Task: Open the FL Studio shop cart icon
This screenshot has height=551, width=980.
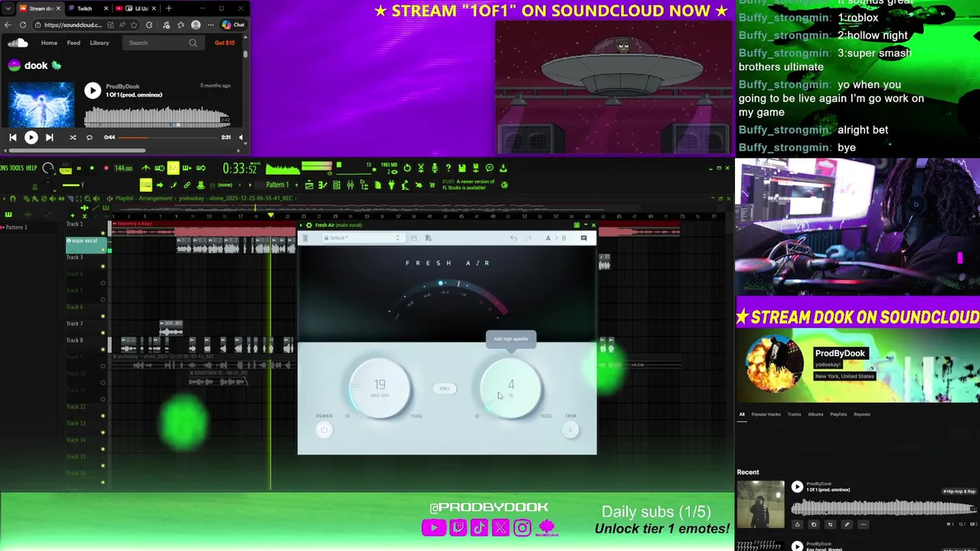Action: tap(432, 184)
